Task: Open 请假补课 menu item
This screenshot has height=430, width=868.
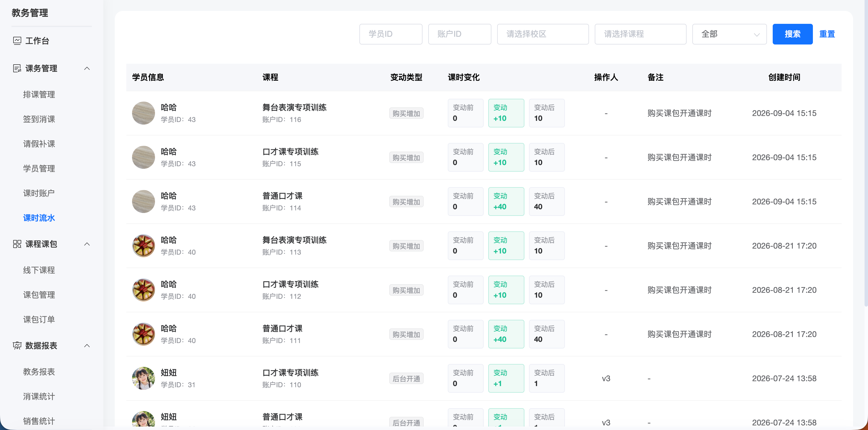Action: (39, 144)
